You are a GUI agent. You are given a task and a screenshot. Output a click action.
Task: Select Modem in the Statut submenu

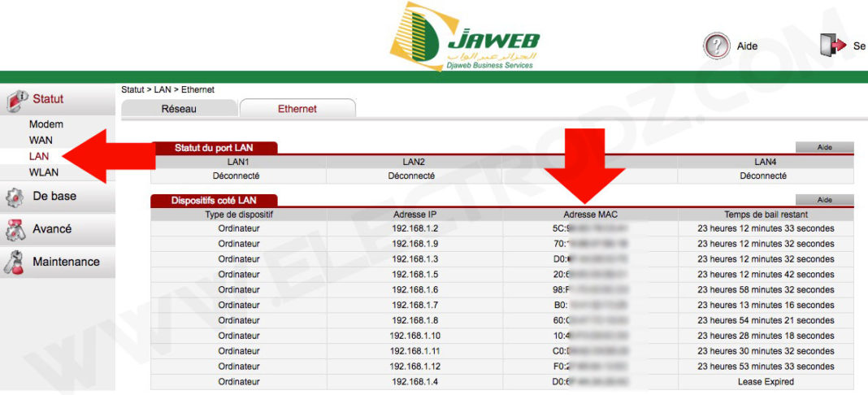point(46,124)
